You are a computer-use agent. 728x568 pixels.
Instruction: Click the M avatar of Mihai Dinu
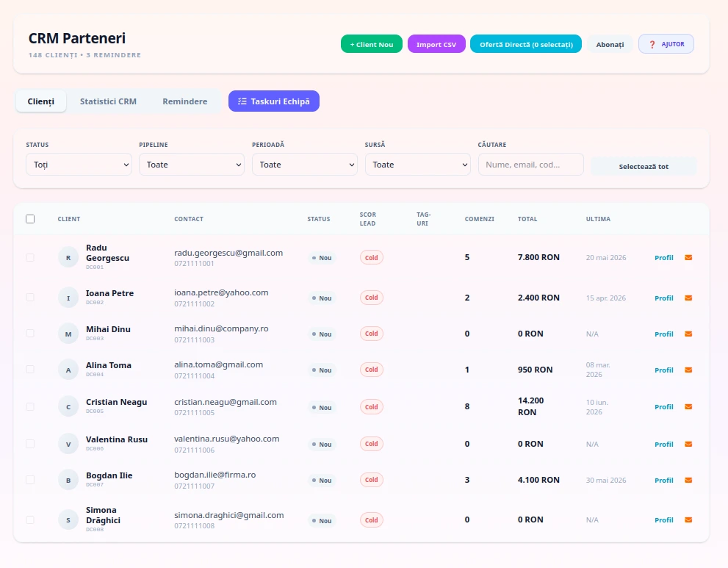click(x=68, y=334)
